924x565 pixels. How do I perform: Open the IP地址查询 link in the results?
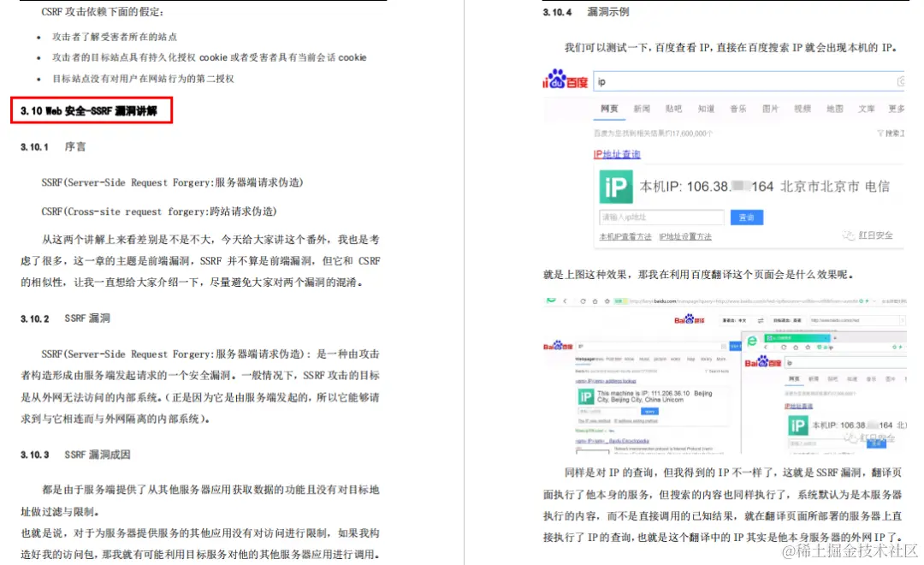click(617, 153)
